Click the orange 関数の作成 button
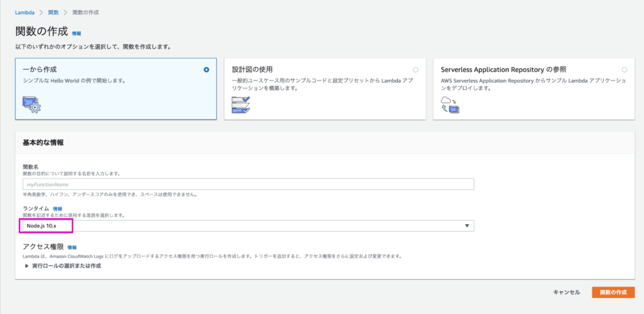 [613, 293]
